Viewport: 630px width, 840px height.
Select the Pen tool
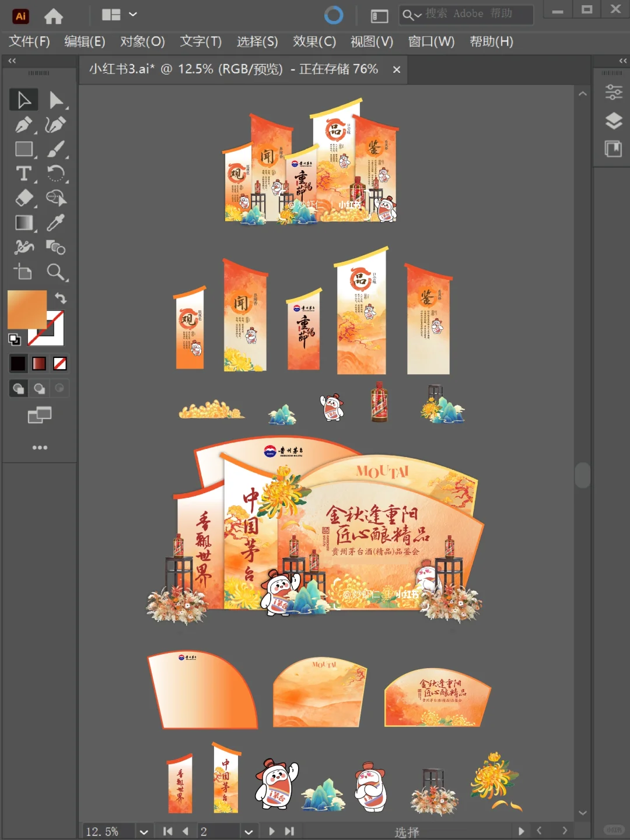[24, 124]
